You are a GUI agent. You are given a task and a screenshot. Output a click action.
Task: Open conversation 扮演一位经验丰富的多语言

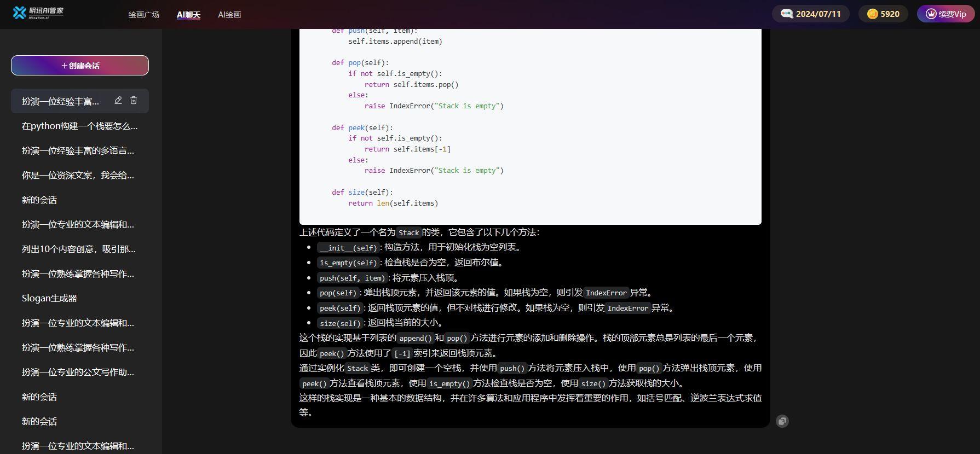(x=78, y=150)
